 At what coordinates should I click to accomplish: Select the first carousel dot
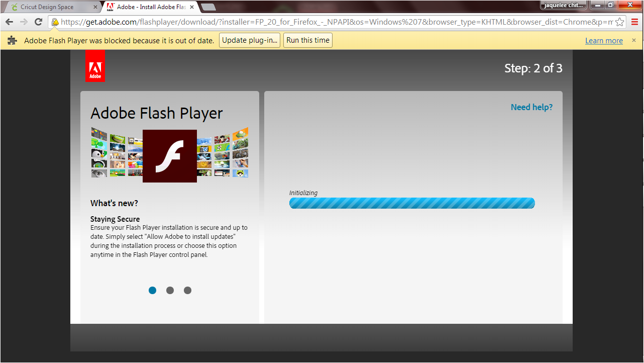[152, 290]
